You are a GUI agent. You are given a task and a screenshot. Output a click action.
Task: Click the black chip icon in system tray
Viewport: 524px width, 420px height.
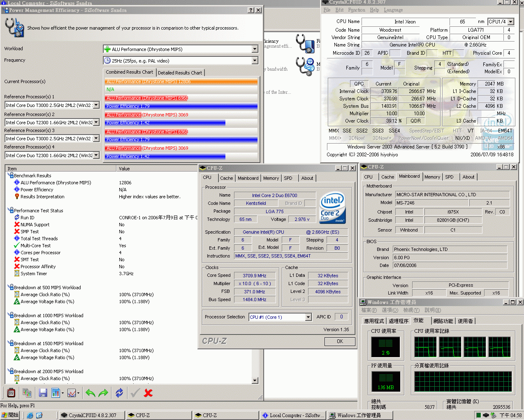point(486,415)
